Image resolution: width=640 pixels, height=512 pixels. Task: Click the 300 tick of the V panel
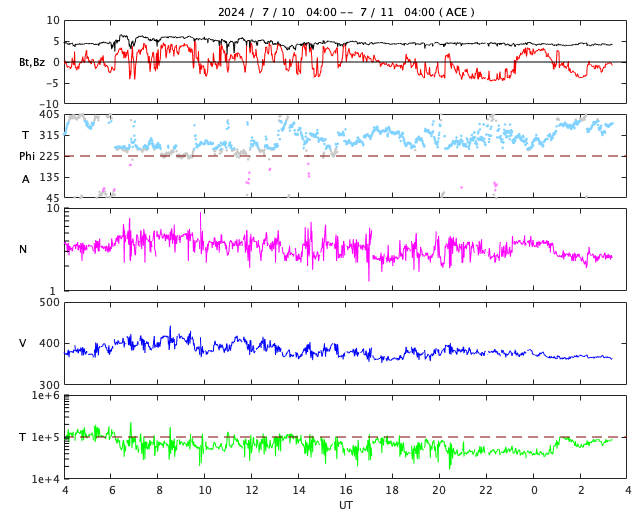click(50, 385)
